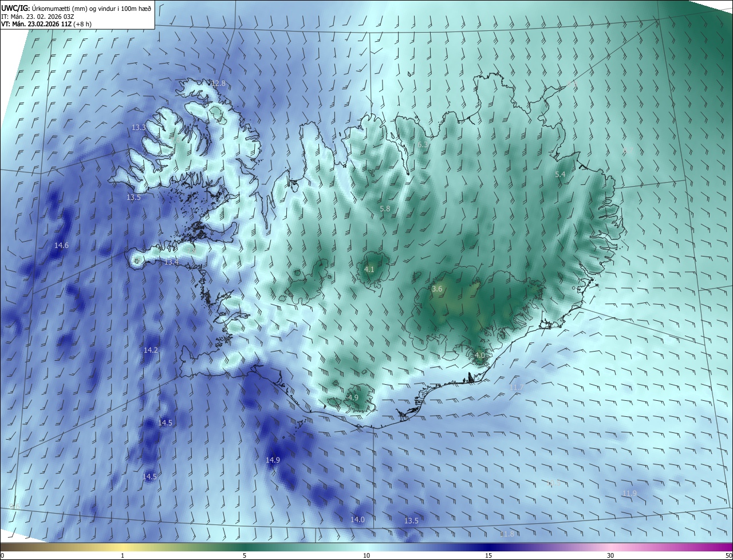
Task: Click the 30 tick on the color scale
Action: point(610,555)
